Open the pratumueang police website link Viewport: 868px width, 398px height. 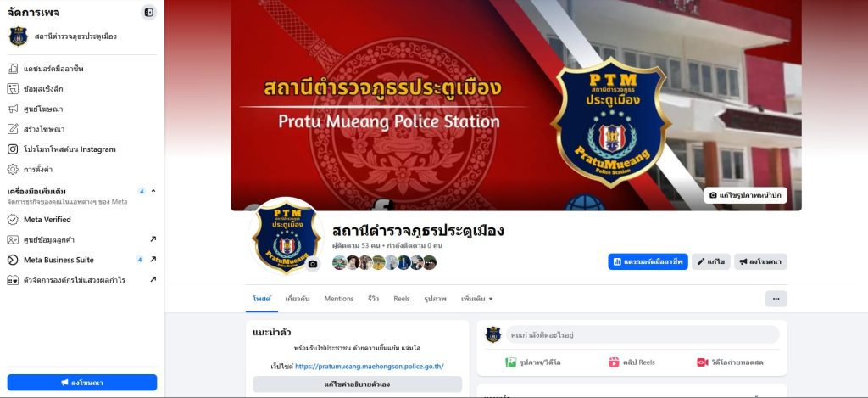click(370, 367)
